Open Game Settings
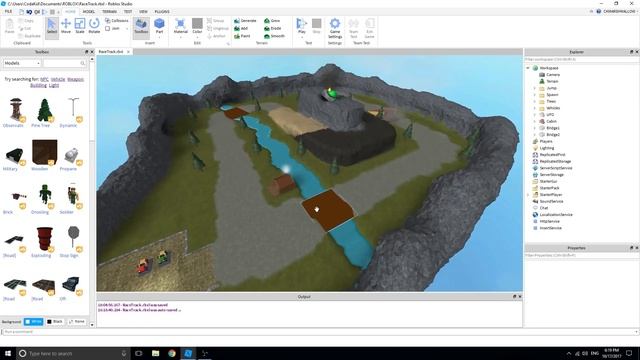640x360 pixels. (335, 28)
